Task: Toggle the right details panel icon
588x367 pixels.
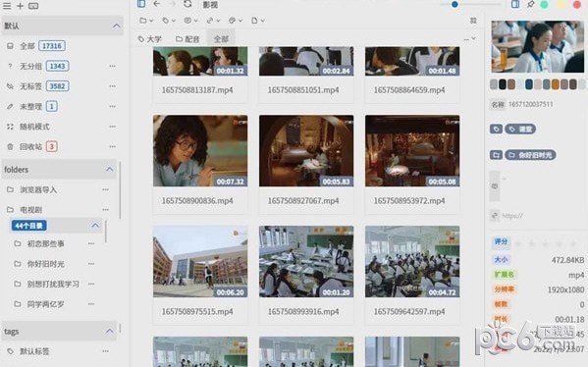Action: coord(515,4)
